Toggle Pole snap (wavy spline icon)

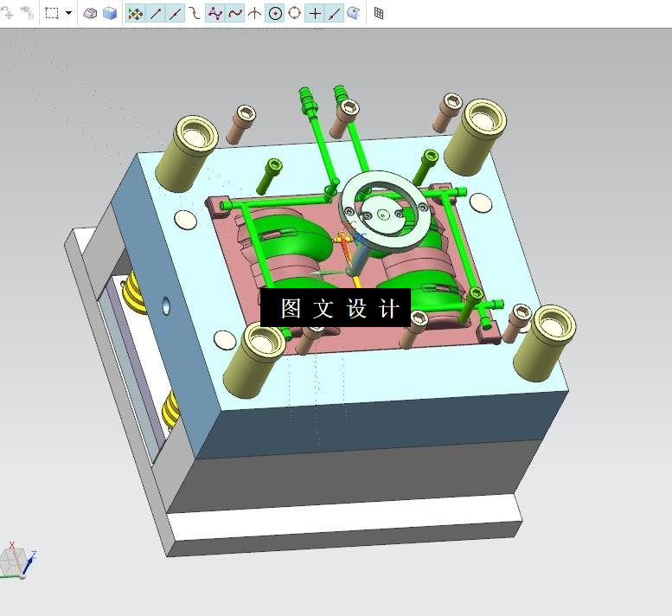(235, 14)
